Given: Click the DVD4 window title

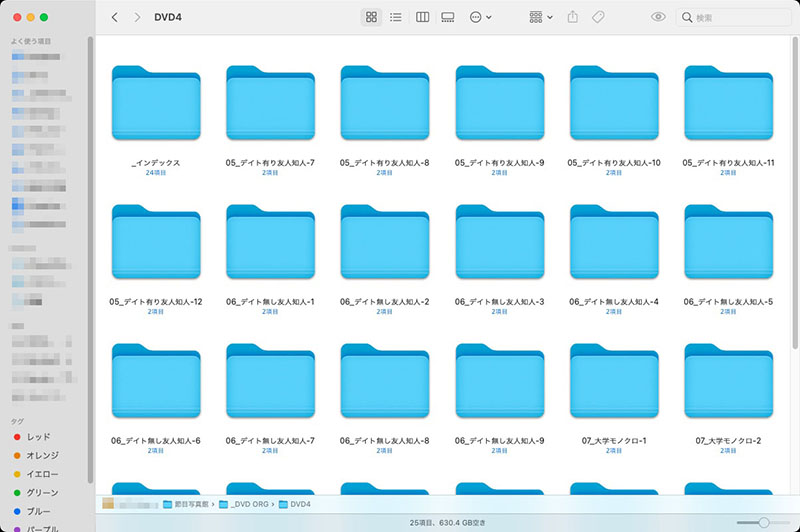Looking at the screenshot, I should click(168, 17).
